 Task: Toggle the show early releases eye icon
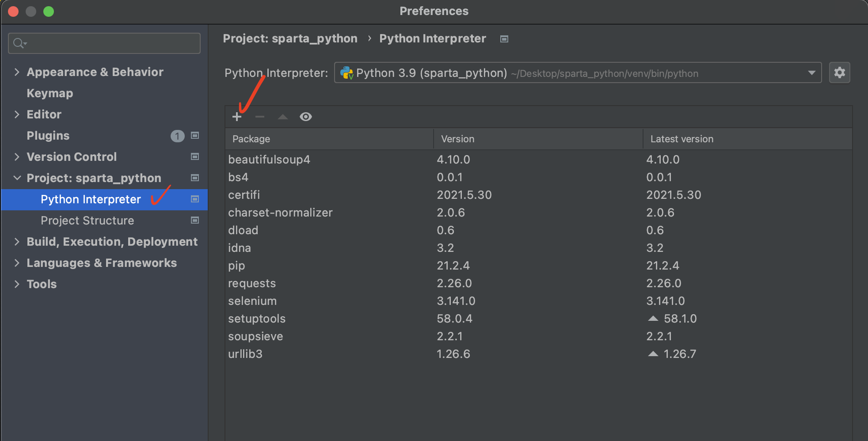306,117
